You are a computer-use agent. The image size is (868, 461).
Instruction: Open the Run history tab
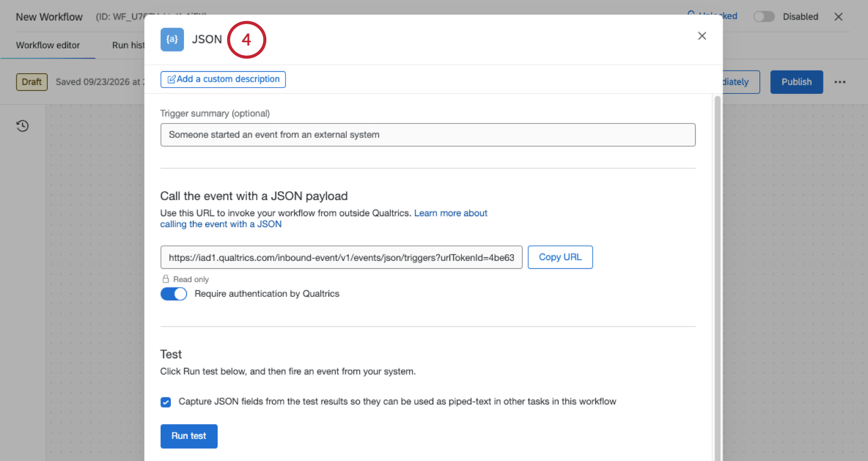click(128, 46)
